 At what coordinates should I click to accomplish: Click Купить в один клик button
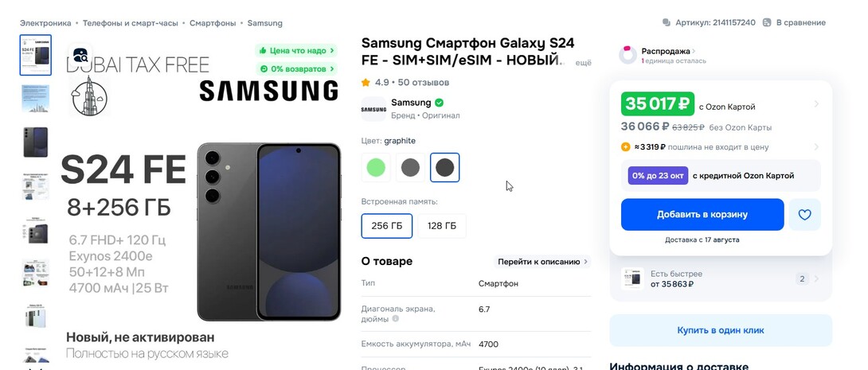pos(721,330)
